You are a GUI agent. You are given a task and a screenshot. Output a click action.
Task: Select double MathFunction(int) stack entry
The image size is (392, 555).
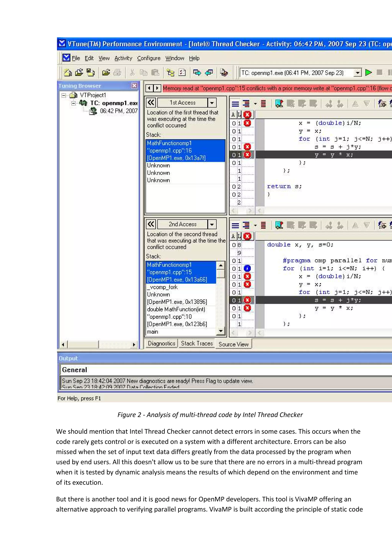[x=176, y=309]
